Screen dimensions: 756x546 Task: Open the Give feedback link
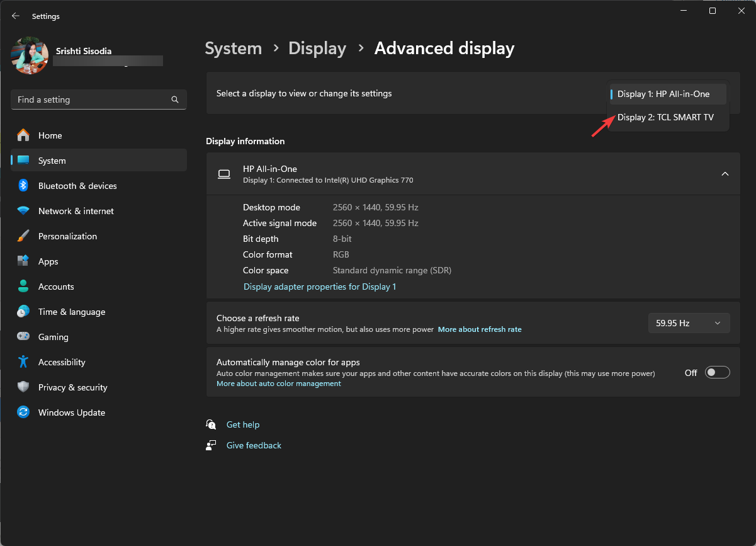254,445
